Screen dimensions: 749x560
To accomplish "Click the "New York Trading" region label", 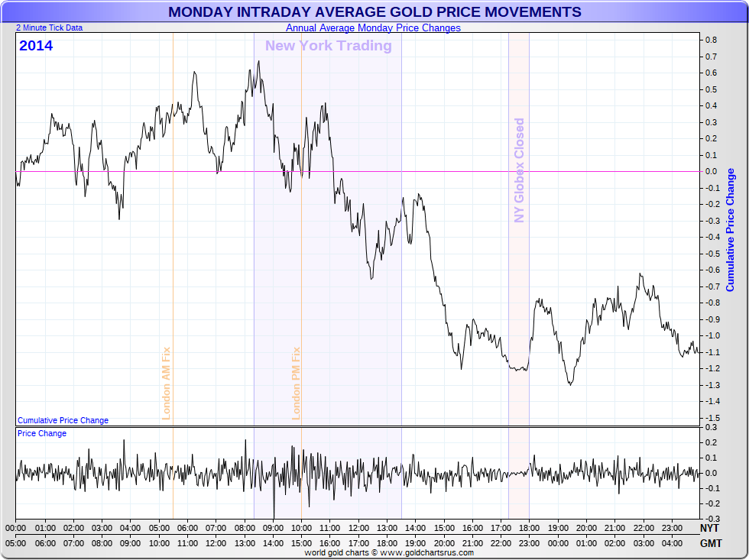I will click(x=329, y=46).
